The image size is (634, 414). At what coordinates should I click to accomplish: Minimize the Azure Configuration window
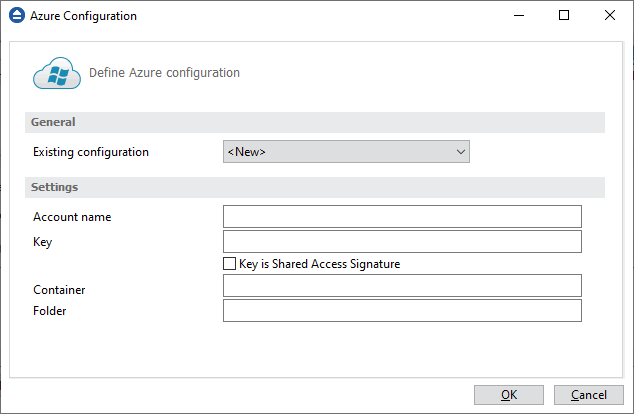519,15
